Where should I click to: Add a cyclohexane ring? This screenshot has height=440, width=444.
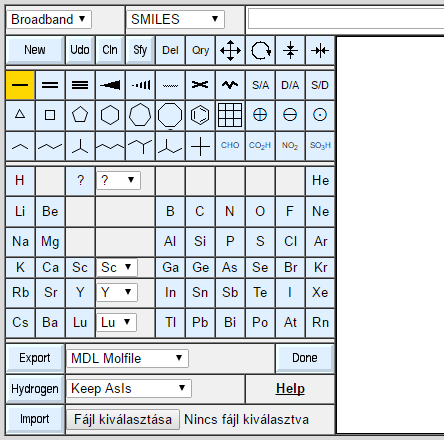click(110, 115)
